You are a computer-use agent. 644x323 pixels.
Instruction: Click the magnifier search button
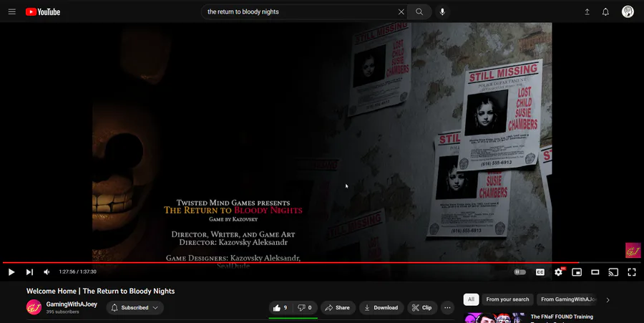419,12
